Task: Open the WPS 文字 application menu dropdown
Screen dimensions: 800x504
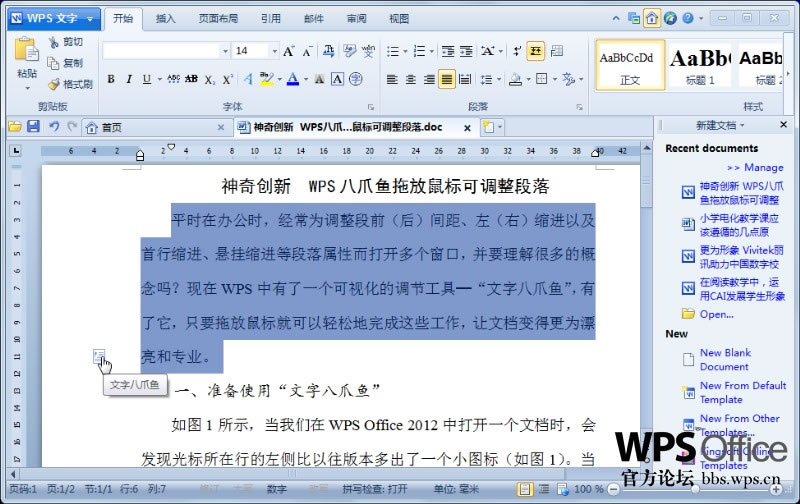Action: [90, 19]
